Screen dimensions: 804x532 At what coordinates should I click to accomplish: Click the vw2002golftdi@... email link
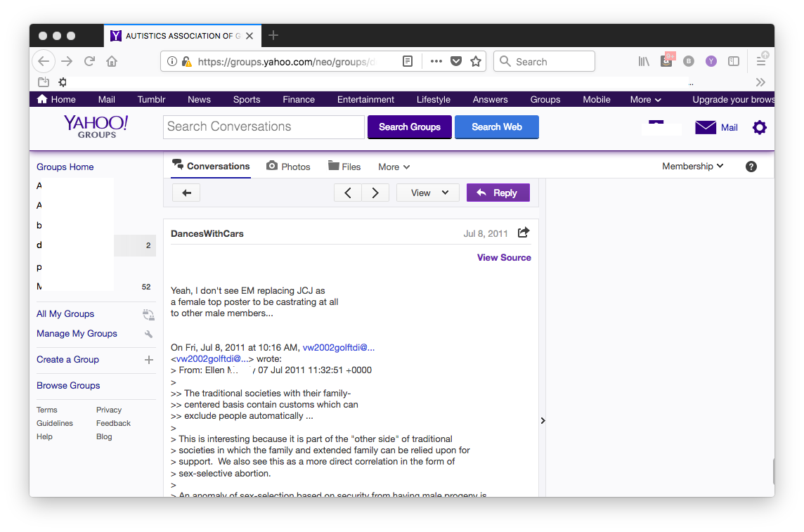339,347
